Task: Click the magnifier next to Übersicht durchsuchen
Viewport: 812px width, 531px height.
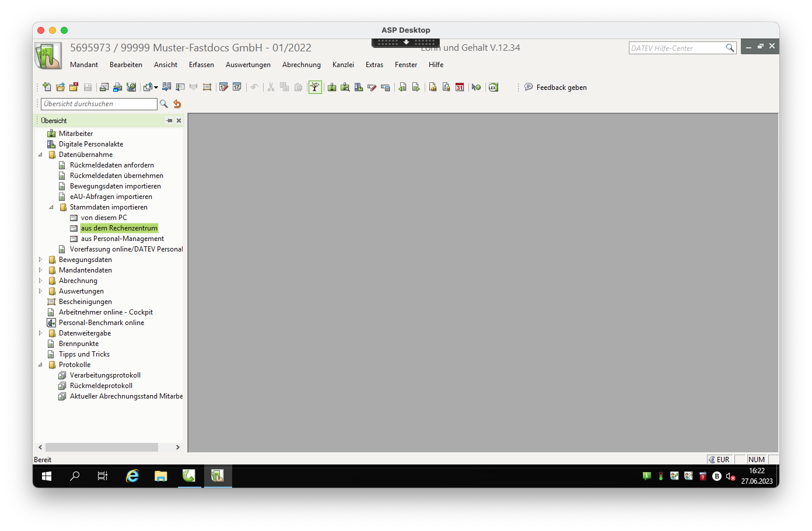Action: tap(164, 104)
